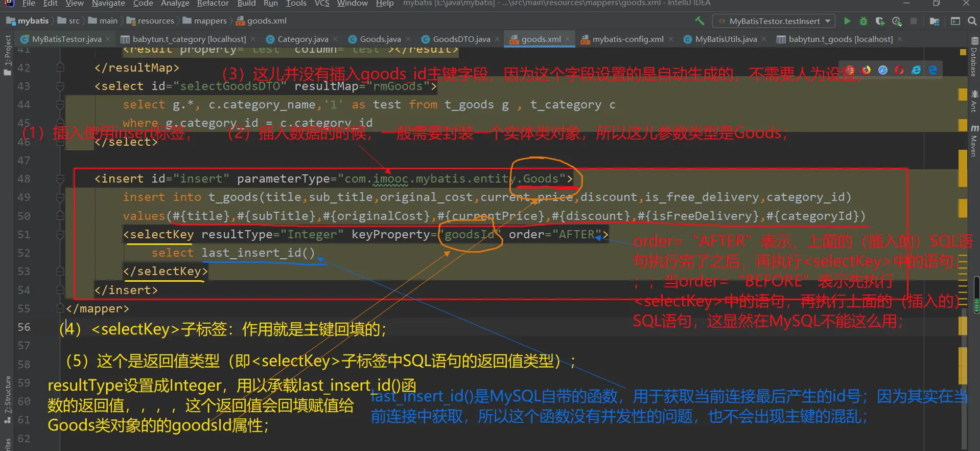Open preview in Opera browser icon
This screenshot has height=451, width=980.
pos(899,70)
